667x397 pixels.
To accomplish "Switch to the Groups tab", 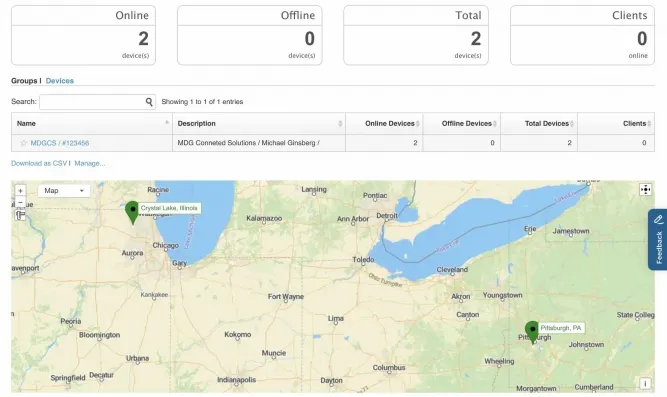I will tap(24, 80).
